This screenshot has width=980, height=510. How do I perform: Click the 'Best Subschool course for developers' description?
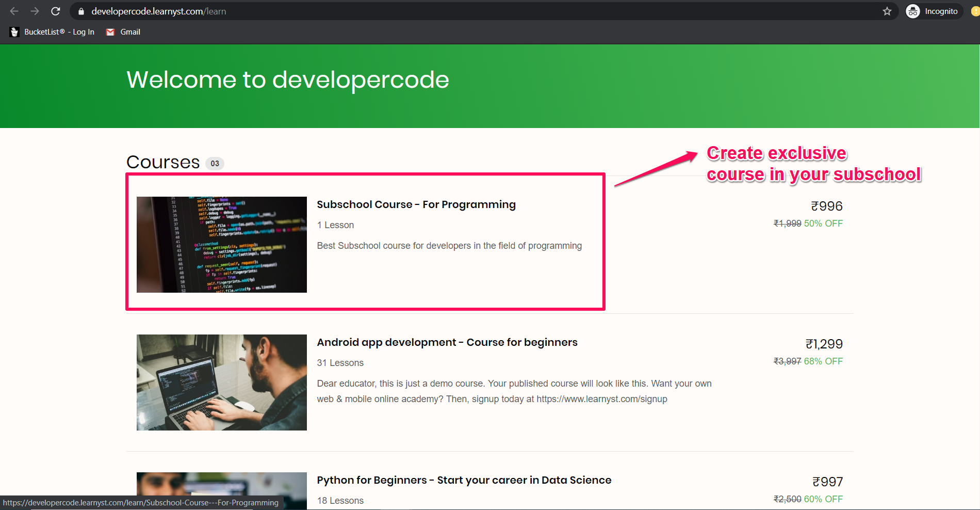[x=449, y=246]
